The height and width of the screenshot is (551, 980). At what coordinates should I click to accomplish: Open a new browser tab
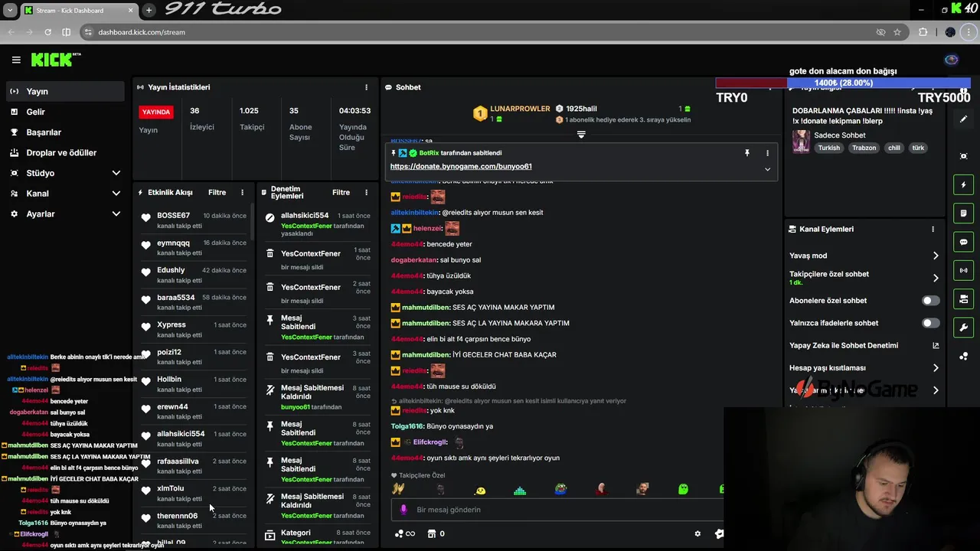click(149, 10)
